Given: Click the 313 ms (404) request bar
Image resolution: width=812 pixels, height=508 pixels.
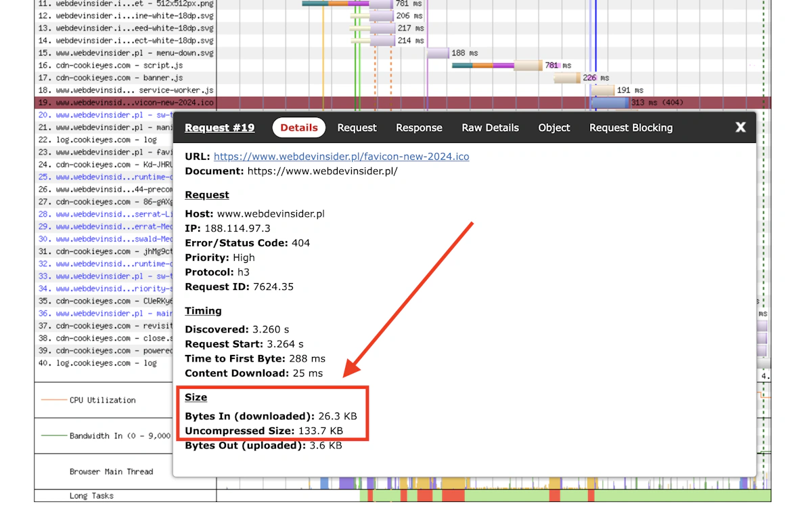Looking at the screenshot, I should (x=610, y=103).
